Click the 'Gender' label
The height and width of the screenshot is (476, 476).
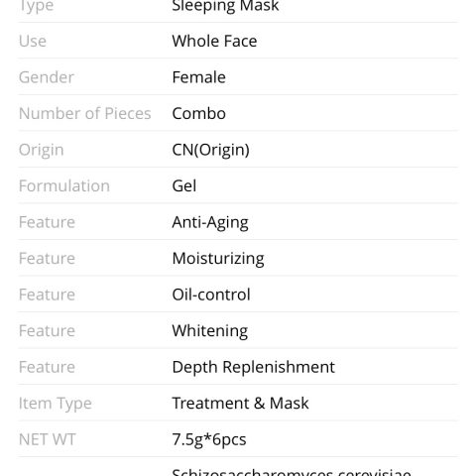coord(47,77)
